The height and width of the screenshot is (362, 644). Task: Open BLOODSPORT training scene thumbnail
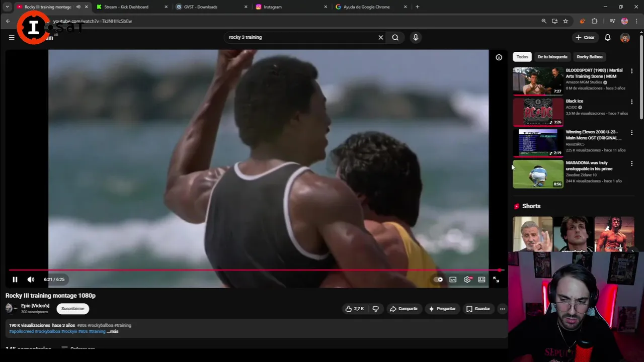[x=538, y=81]
